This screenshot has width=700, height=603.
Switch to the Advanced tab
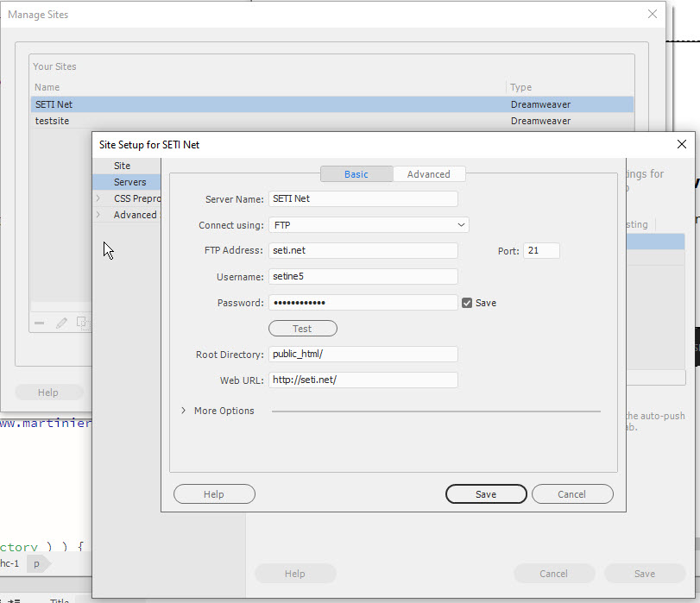[429, 174]
